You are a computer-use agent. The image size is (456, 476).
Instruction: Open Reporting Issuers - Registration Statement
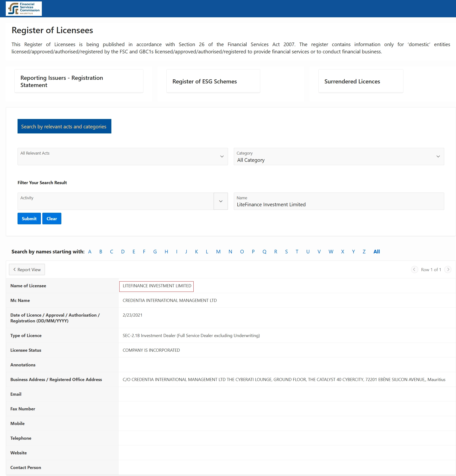coord(79,81)
